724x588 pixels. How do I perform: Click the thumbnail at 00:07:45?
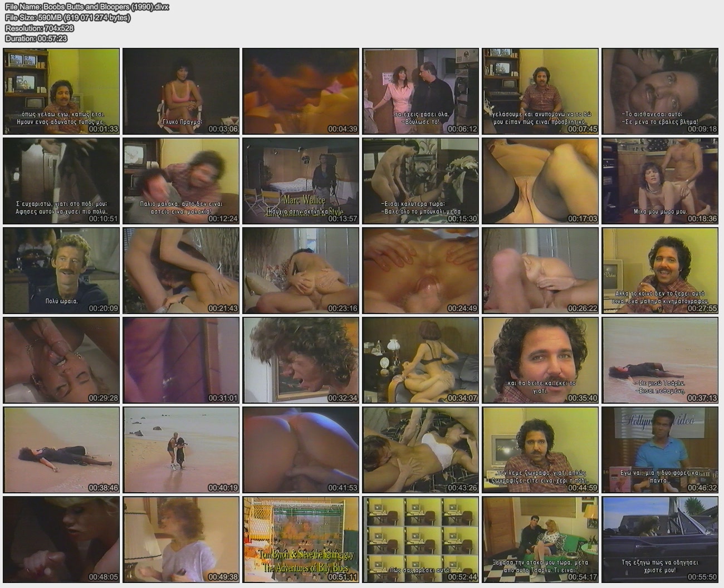point(540,91)
